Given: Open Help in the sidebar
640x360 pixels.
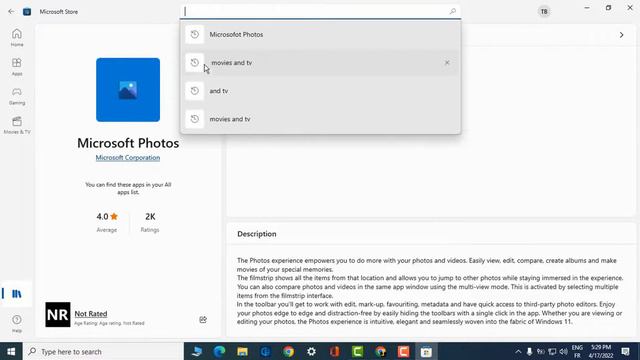Looking at the screenshot, I should [17, 324].
